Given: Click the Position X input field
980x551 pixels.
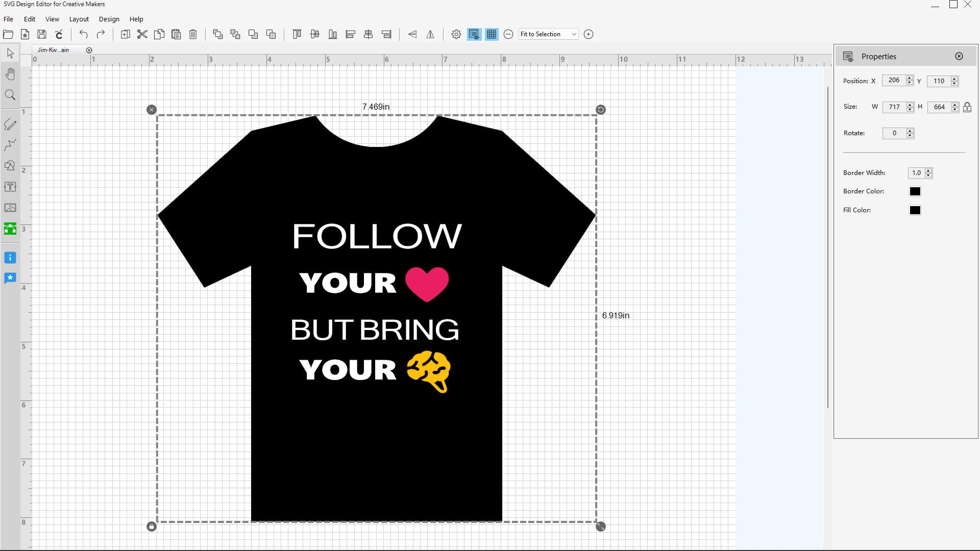Looking at the screenshot, I should (x=893, y=81).
